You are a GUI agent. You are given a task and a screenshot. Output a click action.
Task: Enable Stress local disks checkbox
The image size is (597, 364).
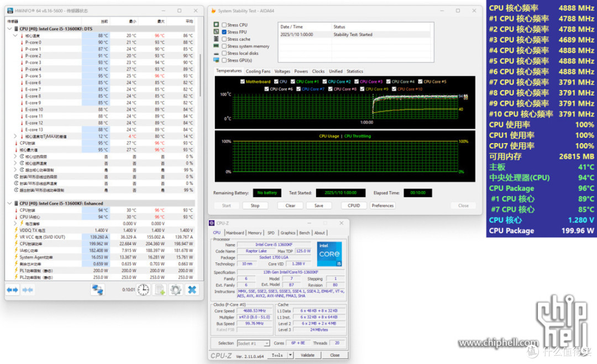(x=224, y=53)
